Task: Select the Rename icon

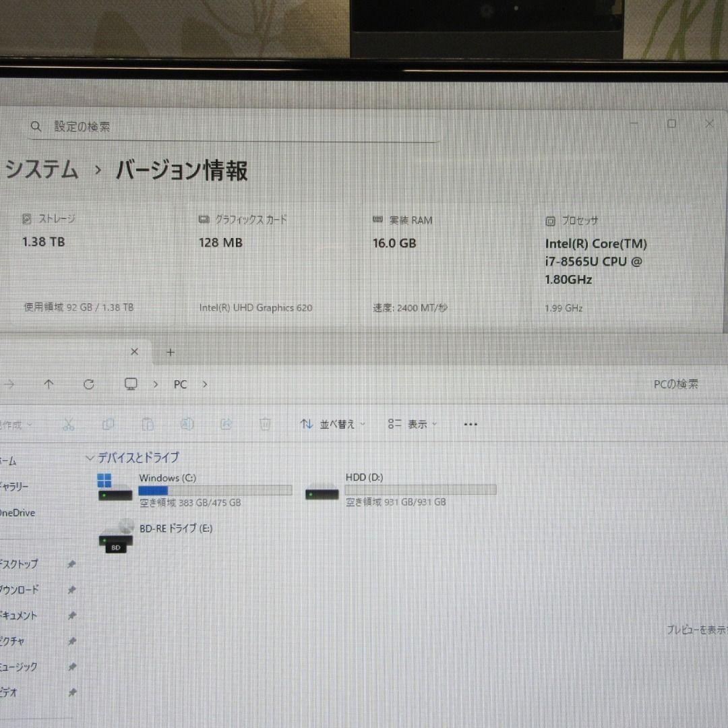Action: (x=187, y=424)
